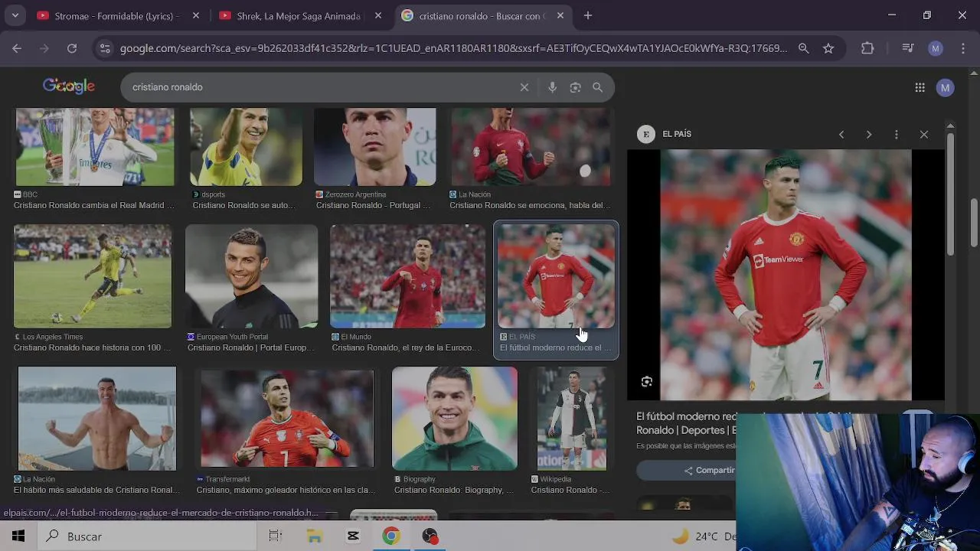Open the Chrome profile avatar
Image resolution: width=980 pixels, height=551 pixels.
[936, 48]
